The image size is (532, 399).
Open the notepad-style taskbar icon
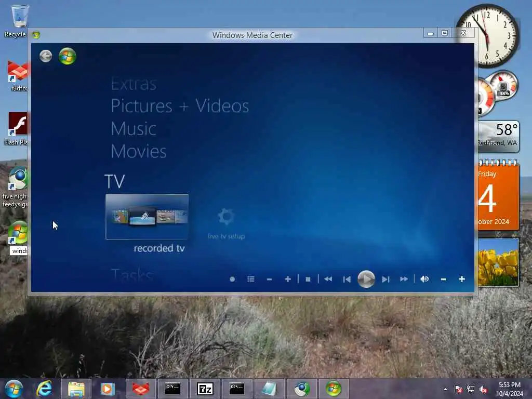(269, 389)
